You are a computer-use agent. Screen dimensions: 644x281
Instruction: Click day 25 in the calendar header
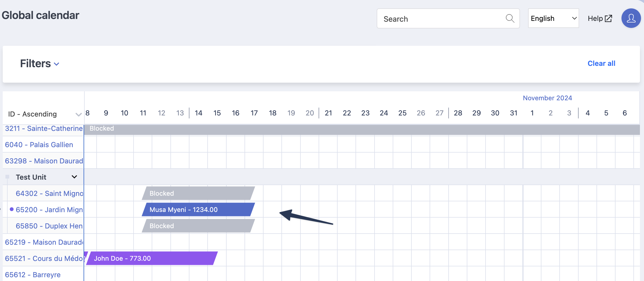coord(402,113)
